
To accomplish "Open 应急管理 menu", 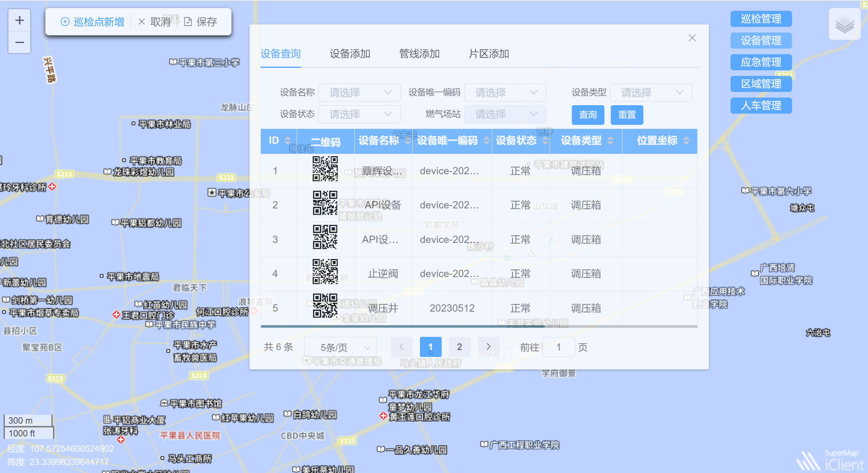I will [x=761, y=62].
